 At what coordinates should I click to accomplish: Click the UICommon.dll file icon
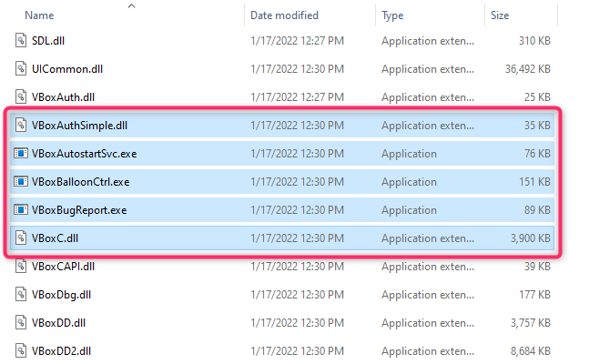(x=22, y=68)
